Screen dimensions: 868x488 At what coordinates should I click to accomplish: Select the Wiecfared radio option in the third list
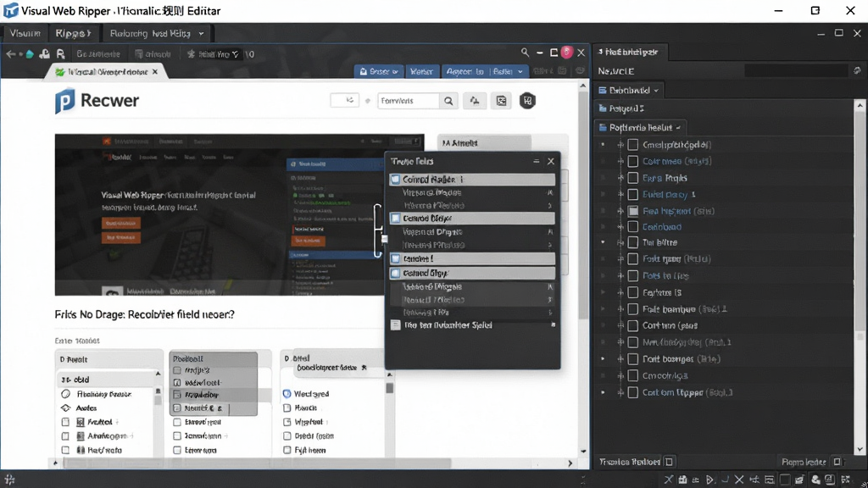click(x=287, y=394)
